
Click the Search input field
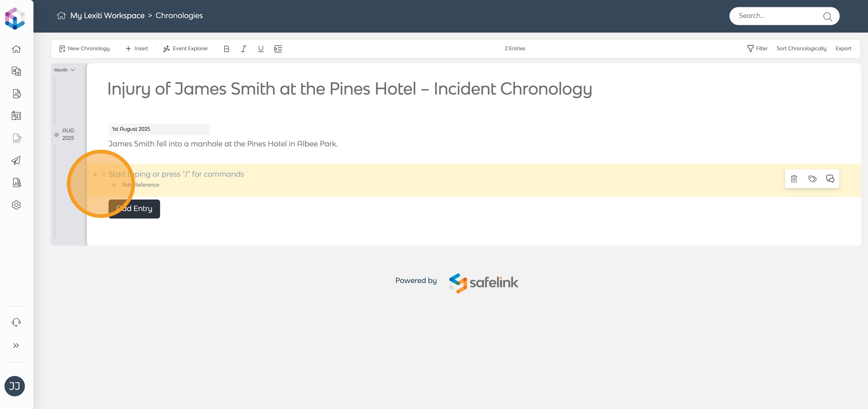pos(778,16)
